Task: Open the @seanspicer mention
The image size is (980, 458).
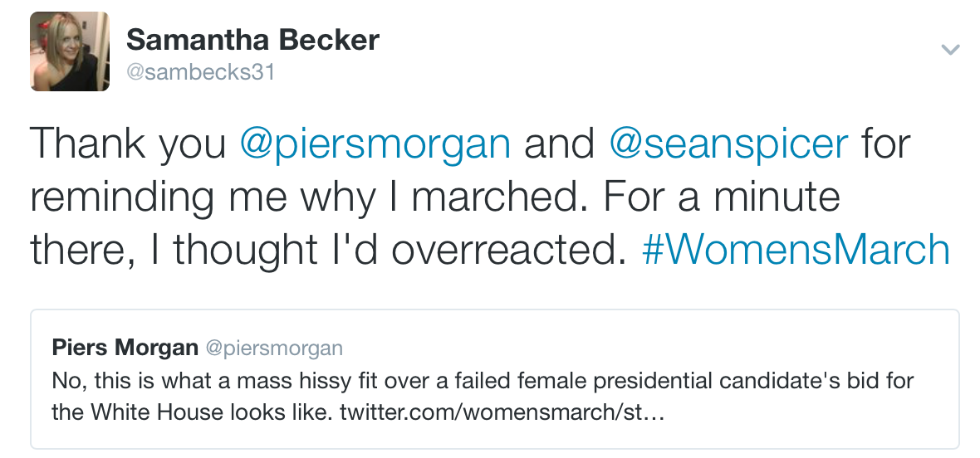Action: 728,143
